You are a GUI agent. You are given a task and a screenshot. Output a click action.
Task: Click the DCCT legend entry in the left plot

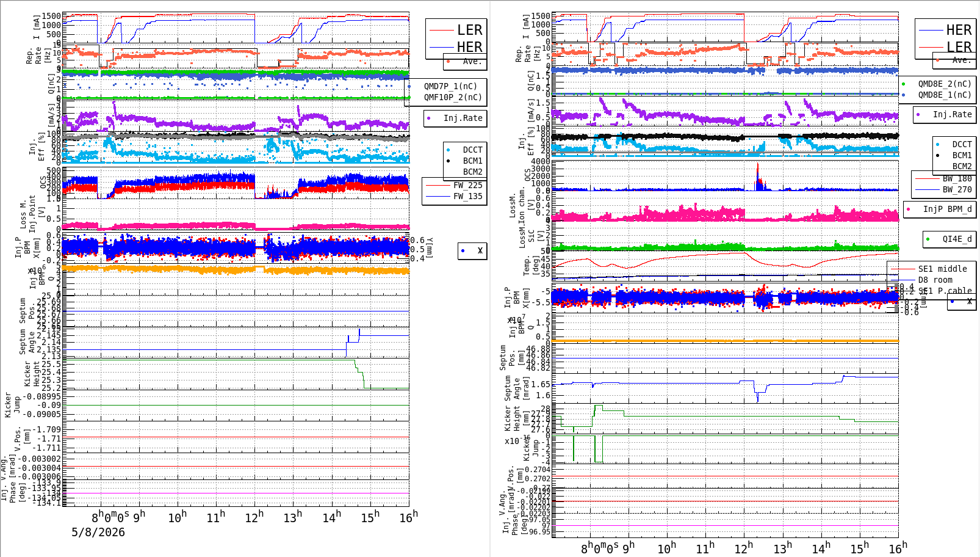coord(472,150)
